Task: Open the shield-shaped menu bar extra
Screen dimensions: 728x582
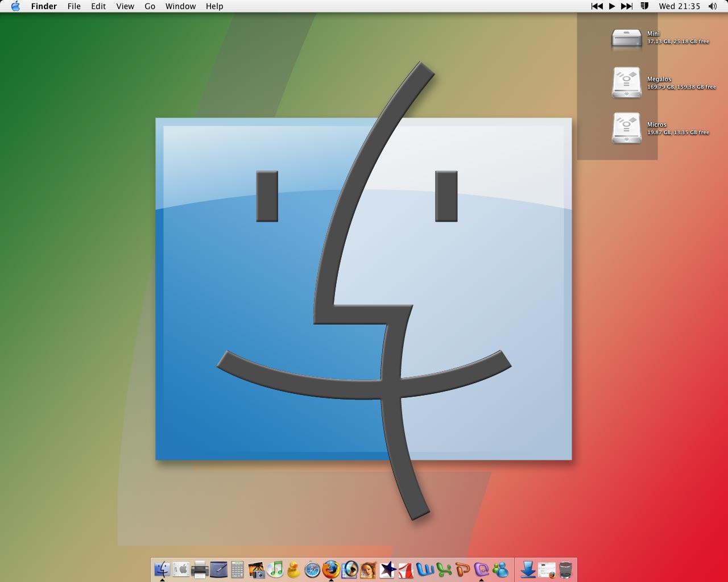Action: click(x=644, y=6)
